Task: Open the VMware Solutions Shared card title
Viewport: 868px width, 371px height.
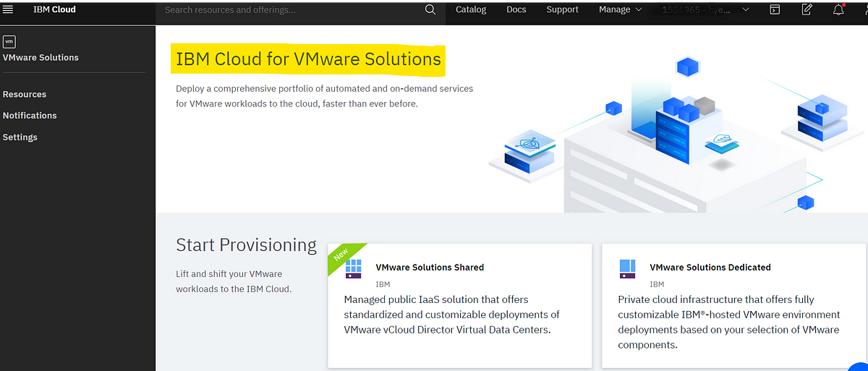Action: pos(430,268)
